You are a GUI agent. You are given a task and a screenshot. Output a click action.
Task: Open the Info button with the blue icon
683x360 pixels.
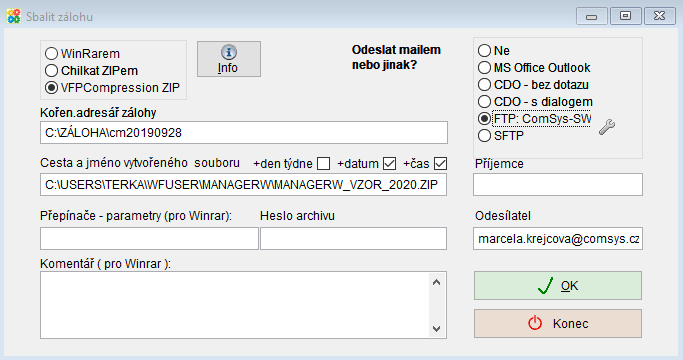pyautogui.click(x=229, y=59)
